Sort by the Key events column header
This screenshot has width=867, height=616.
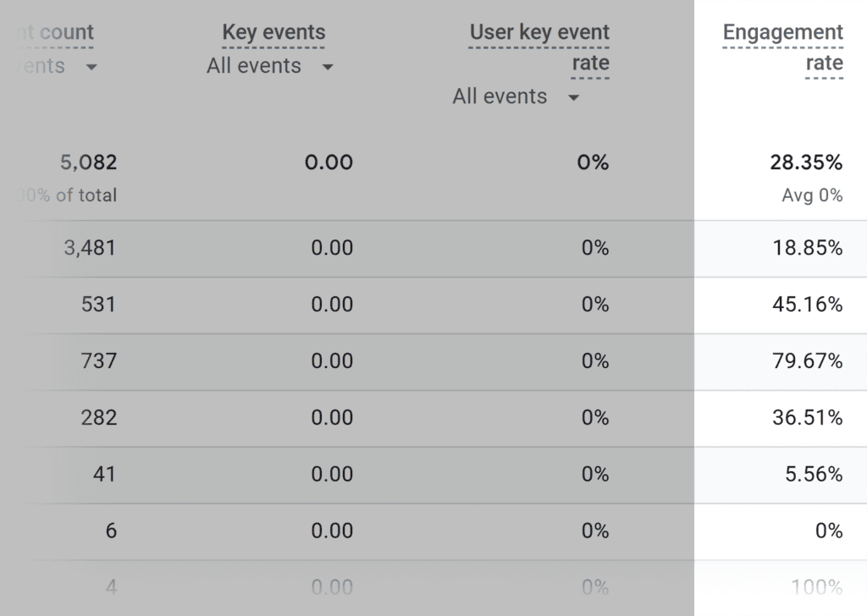pos(273,34)
